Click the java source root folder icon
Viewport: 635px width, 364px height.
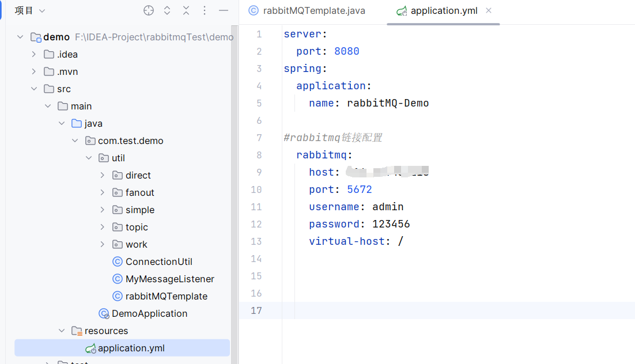pos(77,123)
